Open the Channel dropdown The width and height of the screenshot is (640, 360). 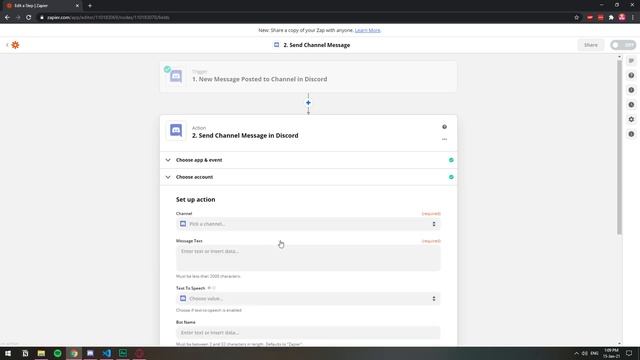(308, 224)
